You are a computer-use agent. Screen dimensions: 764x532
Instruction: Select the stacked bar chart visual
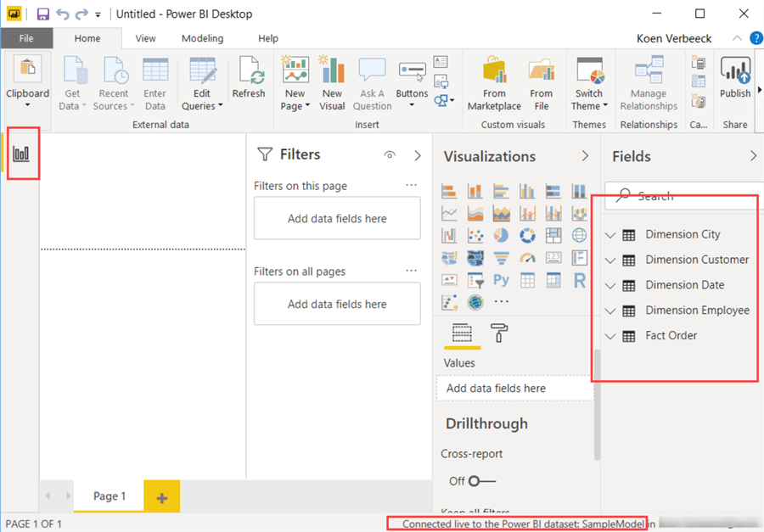click(449, 191)
